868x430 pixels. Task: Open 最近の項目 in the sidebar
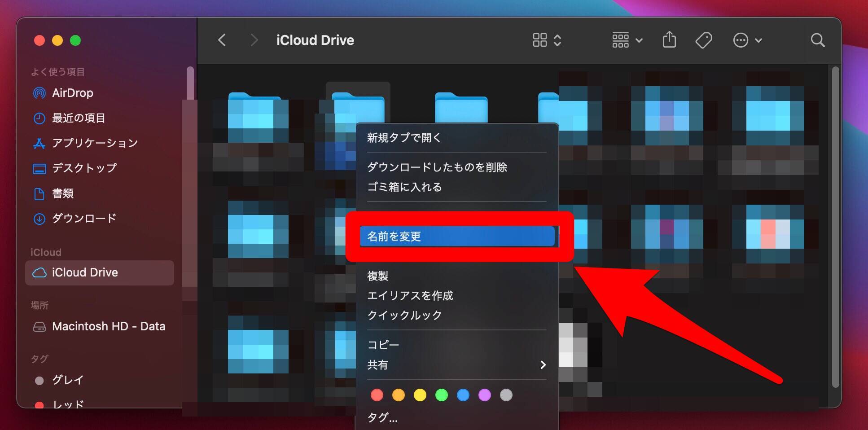tap(100, 118)
